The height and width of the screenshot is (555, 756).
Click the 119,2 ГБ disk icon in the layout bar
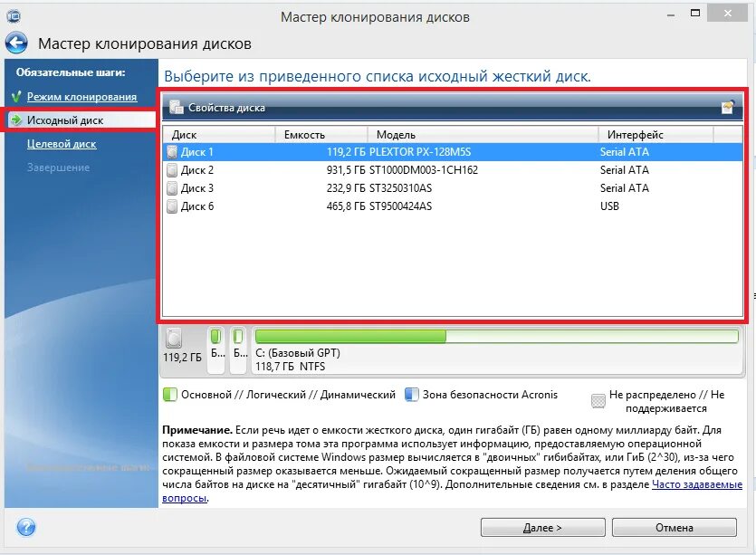point(174,338)
